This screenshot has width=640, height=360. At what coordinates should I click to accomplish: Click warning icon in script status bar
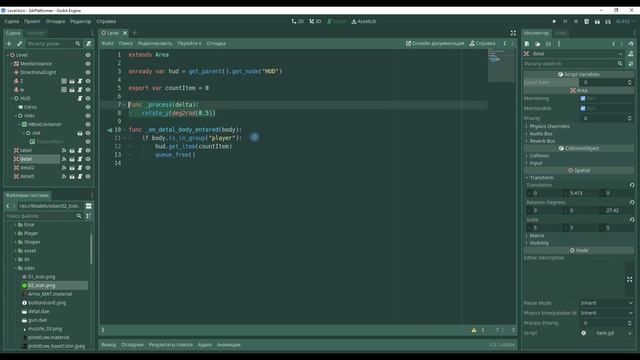(474, 330)
